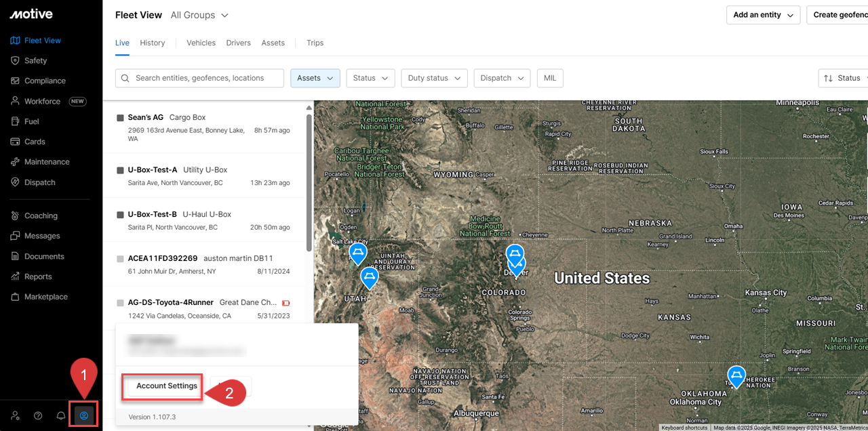Click the profile avatar icon
This screenshot has width=868, height=431.
click(x=84, y=415)
